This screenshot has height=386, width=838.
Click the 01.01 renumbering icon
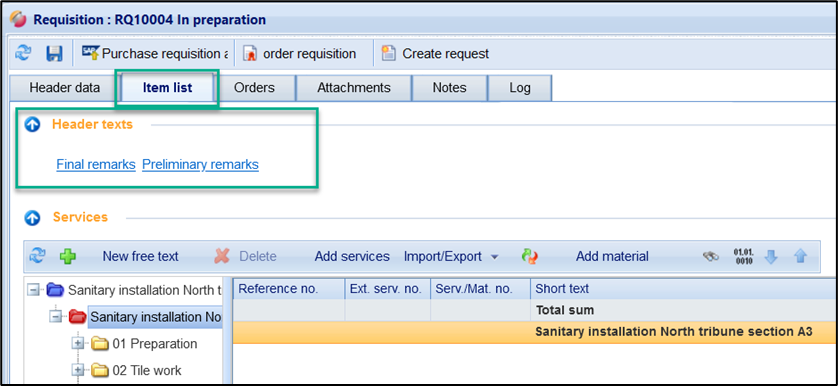[743, 256]
